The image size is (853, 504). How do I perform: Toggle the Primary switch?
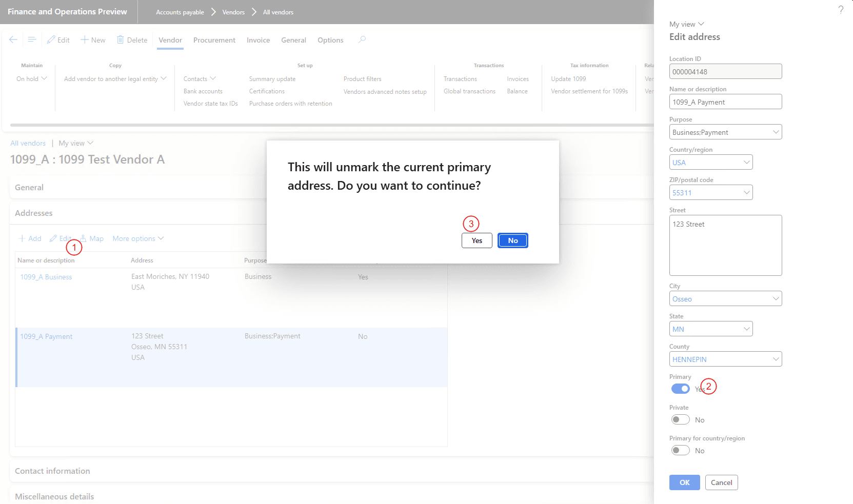pos(681,389)
